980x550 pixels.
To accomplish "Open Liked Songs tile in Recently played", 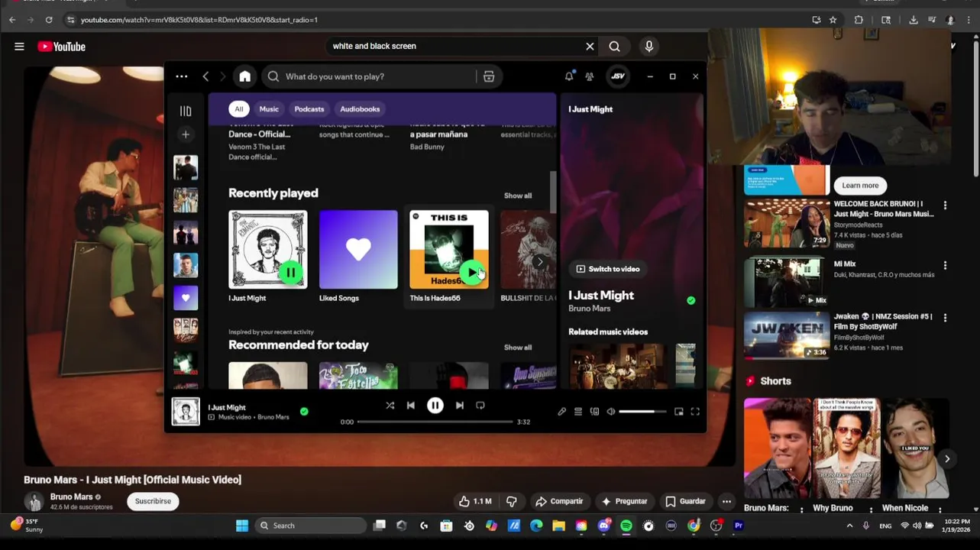I will click(x=358, y=257).
